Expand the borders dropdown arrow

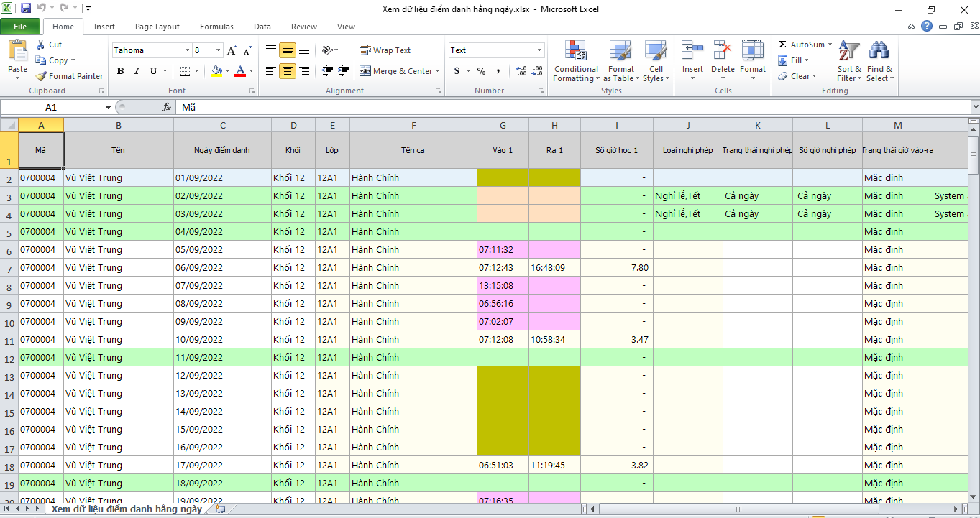point(198,71)
